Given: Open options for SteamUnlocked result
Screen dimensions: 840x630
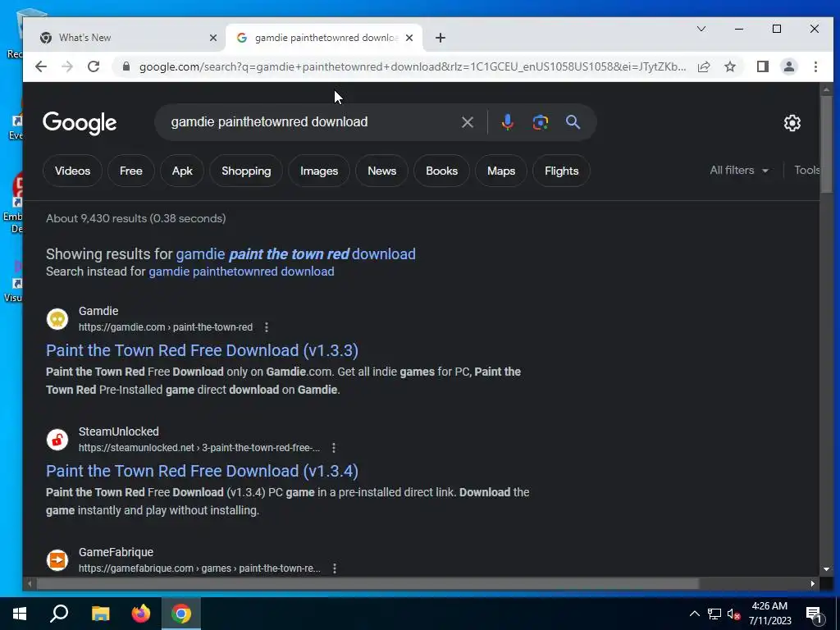Looking at the screenshot, I should point(333,447).
